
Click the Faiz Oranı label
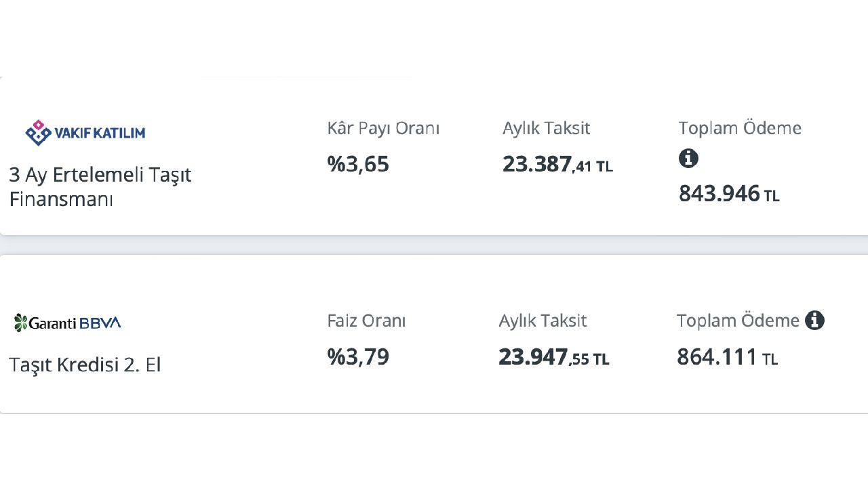point(366,321)
